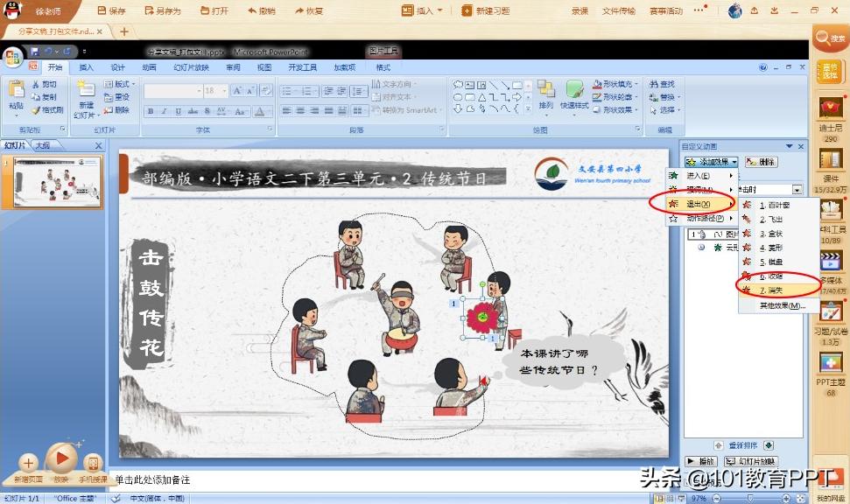Toggle Italic formatting
850x504 pixels.
tap(164, 111)
